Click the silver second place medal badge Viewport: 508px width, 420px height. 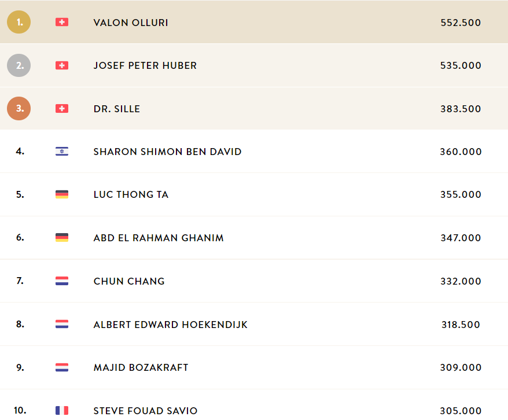tap(19, 65)
